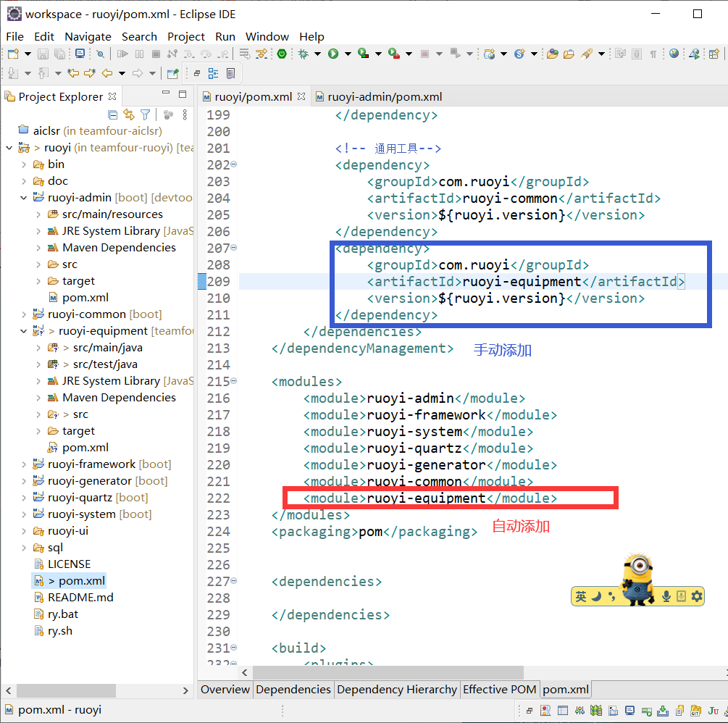Click the Debug bug icon

pyautogui.click(x=304, y=54)
